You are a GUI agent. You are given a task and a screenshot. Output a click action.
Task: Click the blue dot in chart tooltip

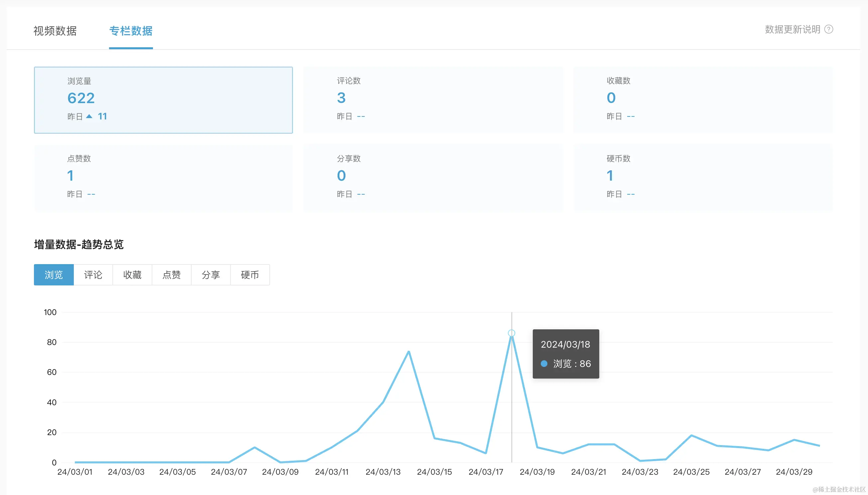[544, 364]
